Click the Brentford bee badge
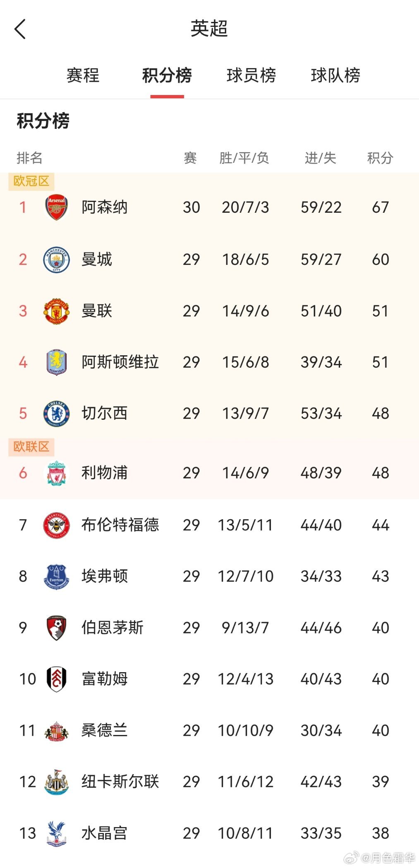 tap(57, 525)
